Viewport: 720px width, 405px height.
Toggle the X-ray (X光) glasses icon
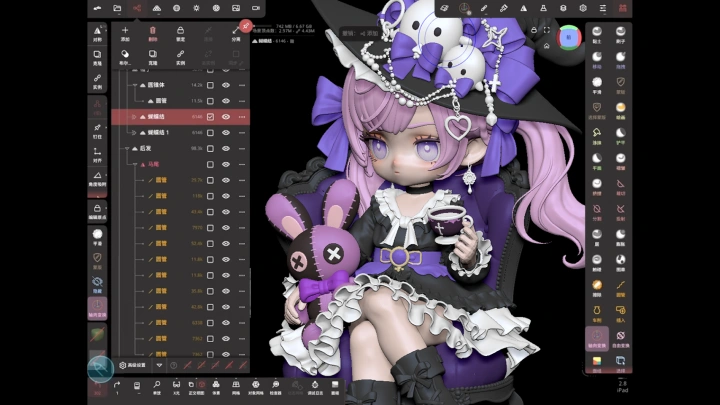176,387
